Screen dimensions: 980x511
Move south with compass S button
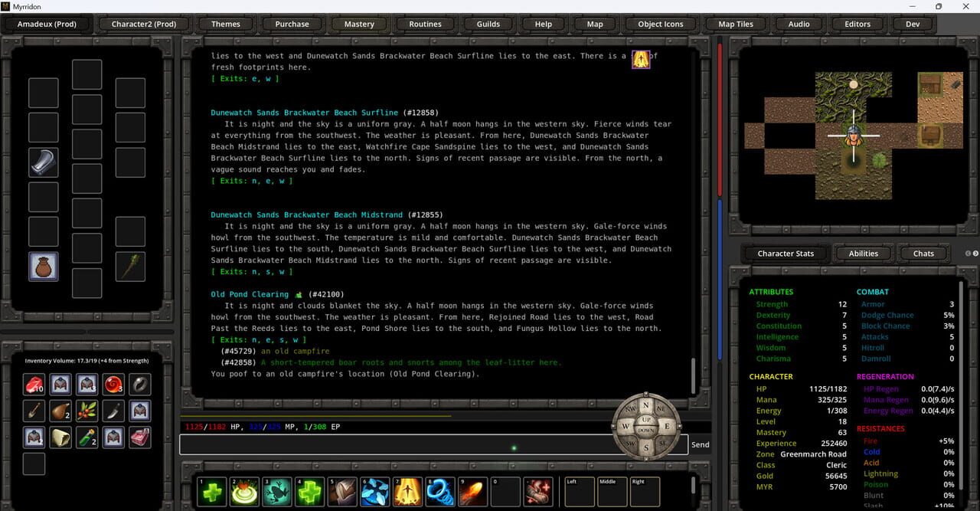click(645, 447)
